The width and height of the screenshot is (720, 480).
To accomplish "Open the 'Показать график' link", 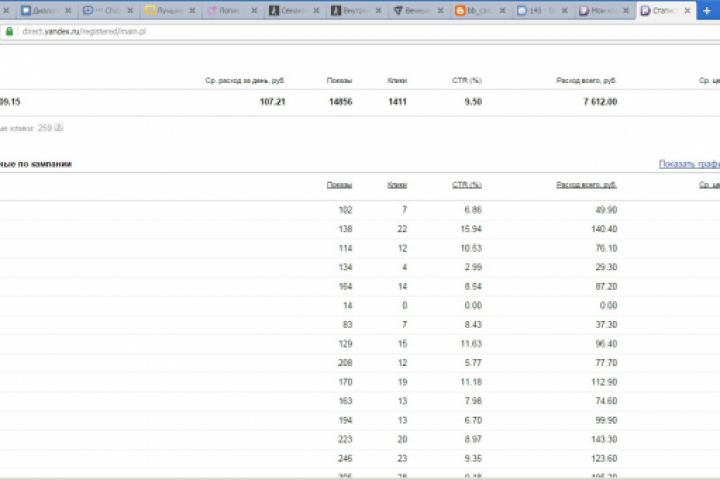I will 689,164.
